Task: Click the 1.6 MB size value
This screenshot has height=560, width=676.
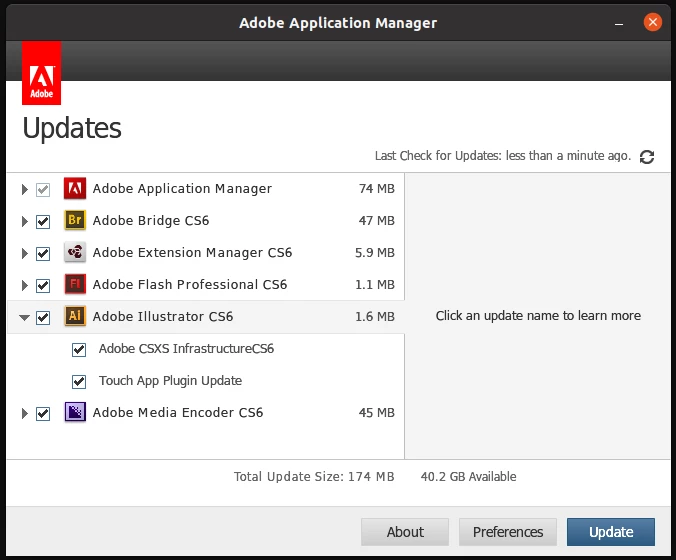Action: pyautogui.click(x=375, y=317)
